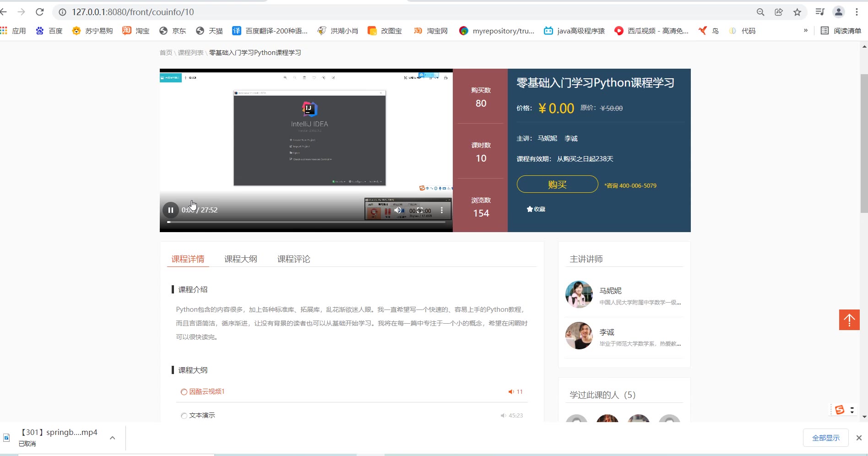Go to 首页 breadcrumb link

(166, 53)
